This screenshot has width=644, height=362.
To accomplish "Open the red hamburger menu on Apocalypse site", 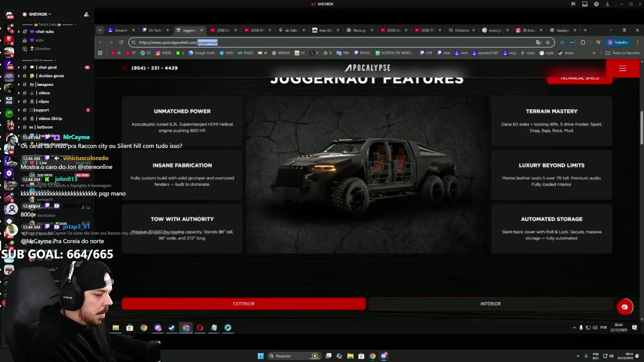I will coord(622,68).
